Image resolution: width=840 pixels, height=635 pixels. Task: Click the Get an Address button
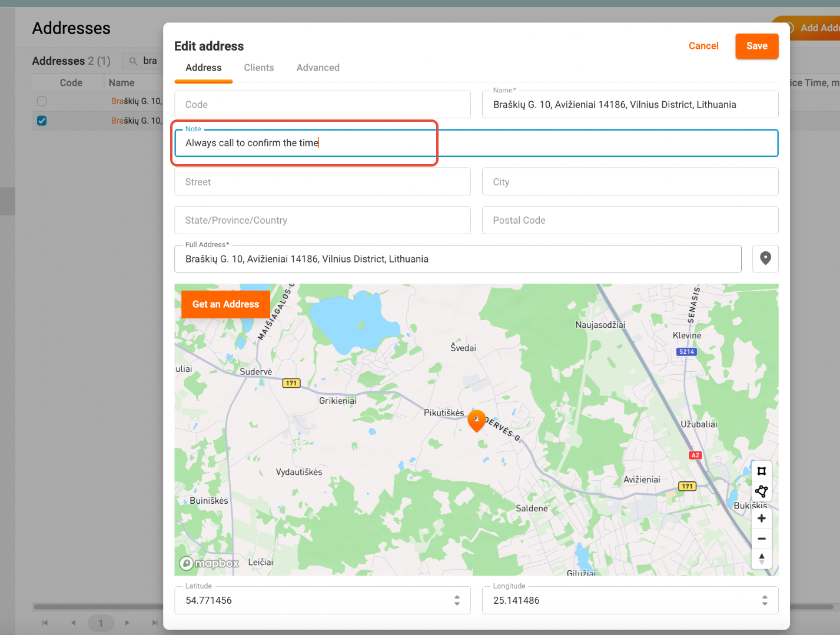225,304
